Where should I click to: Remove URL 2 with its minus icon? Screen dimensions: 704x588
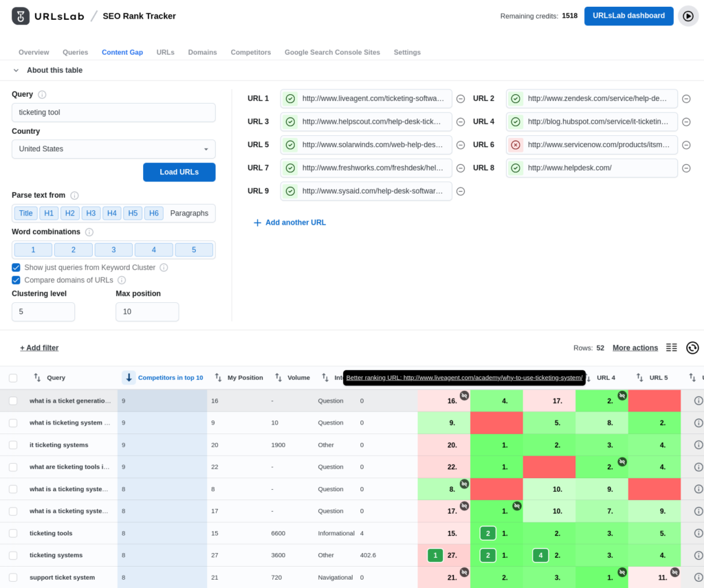tap(686, 99)
